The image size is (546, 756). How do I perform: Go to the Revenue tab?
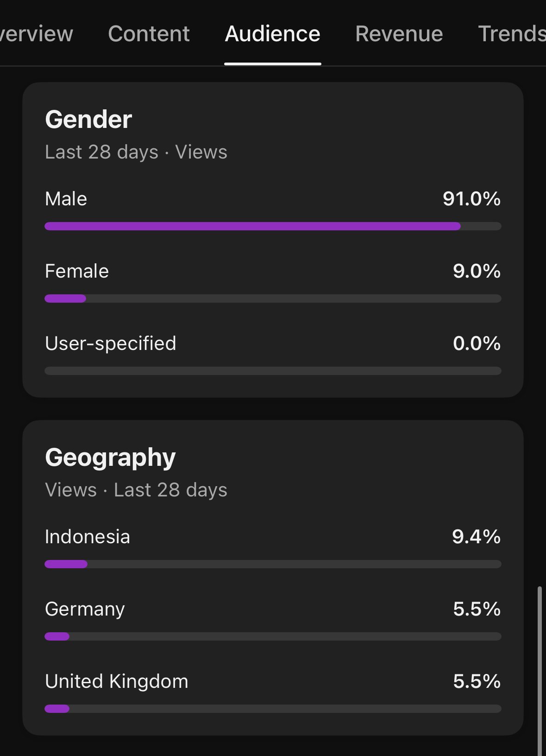(x=399, y=34)
